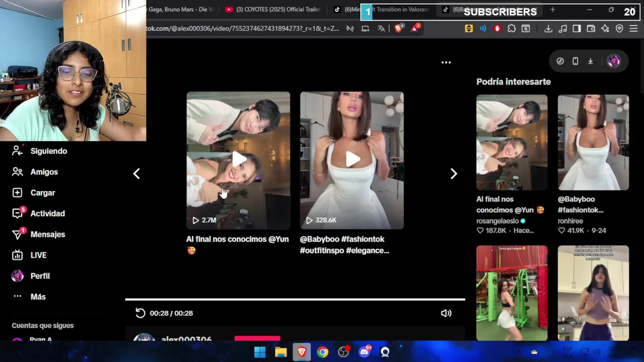Replay the video with the restart icon

click(x=140, y=313)
